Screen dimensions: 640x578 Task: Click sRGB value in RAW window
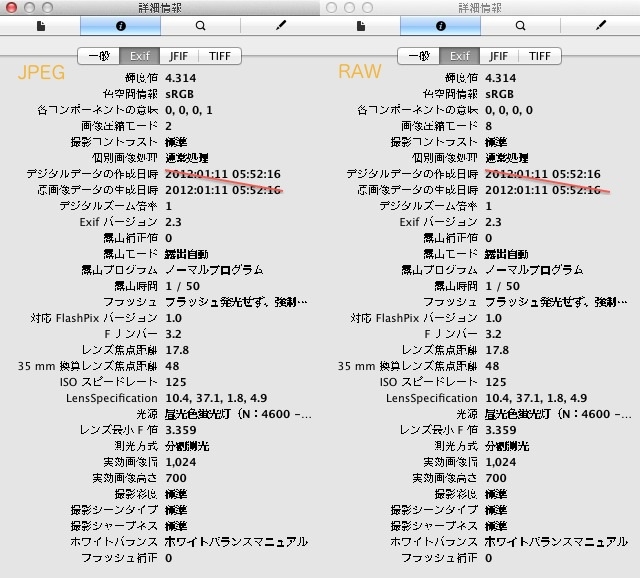click(x=499, y=94)
